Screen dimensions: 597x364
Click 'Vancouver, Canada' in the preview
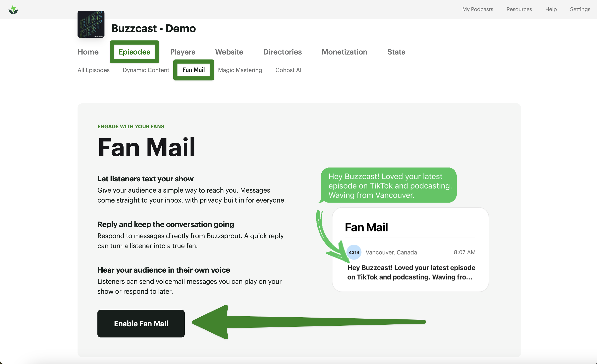click(x=391, y=252)
